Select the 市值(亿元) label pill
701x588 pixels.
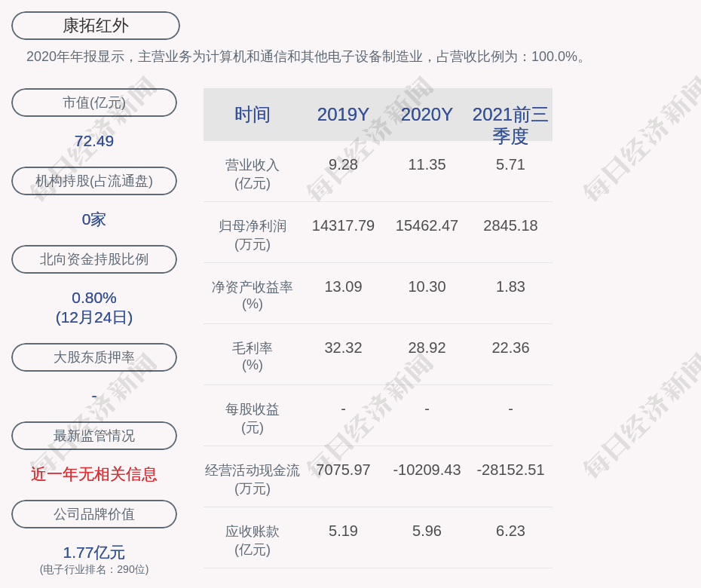[x=94, y=103]
